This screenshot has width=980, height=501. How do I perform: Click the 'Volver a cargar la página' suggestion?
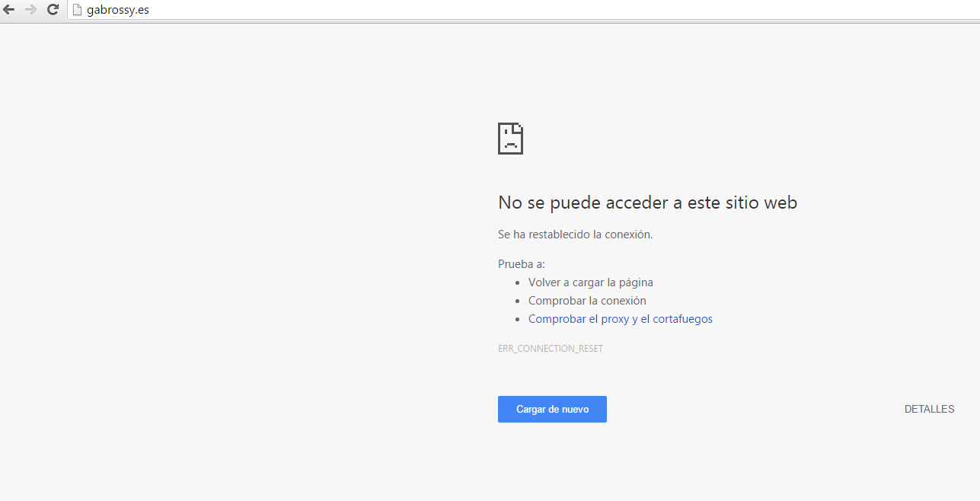point(591,282)
